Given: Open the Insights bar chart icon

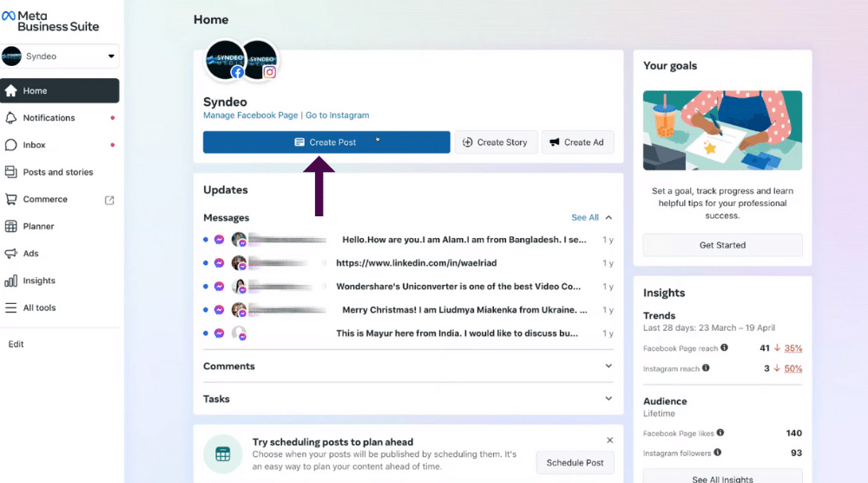Looking at the screenshot, I should click(x=11, y=281).
